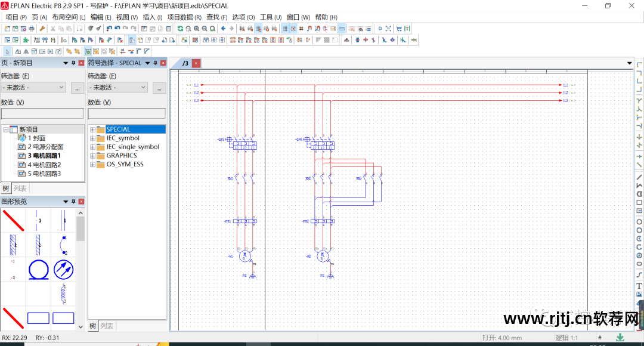Select the arrow pointer tool

coord(7,51)
